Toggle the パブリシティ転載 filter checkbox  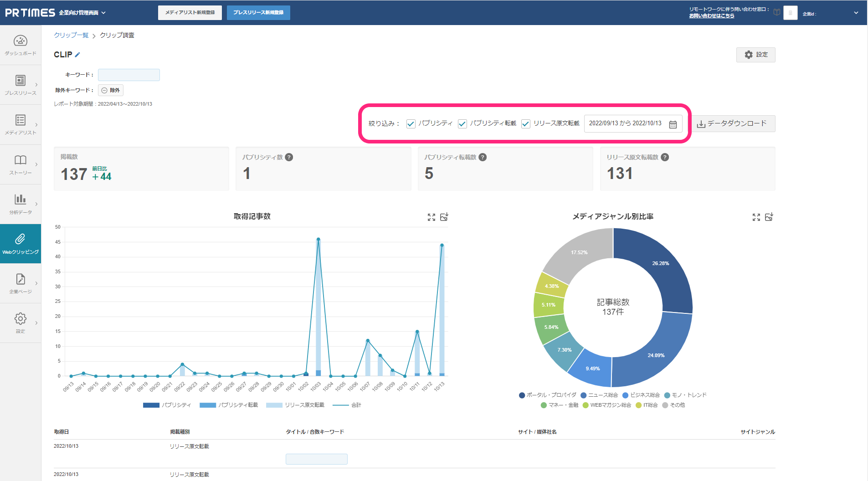click(x=462, y=124)
